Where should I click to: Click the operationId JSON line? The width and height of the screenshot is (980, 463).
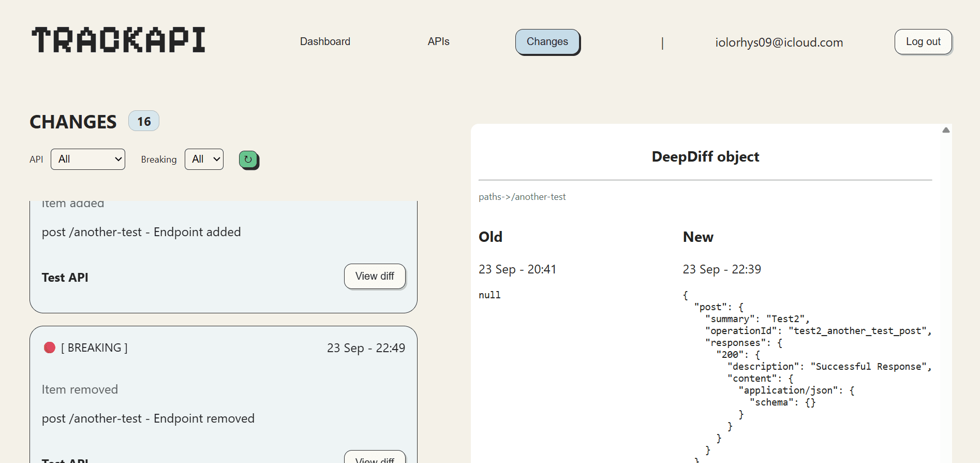click(x=819, y=331)
